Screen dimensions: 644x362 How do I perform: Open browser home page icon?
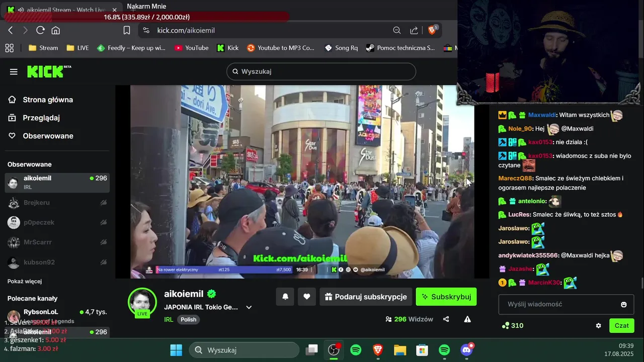[x=56, y=30]
